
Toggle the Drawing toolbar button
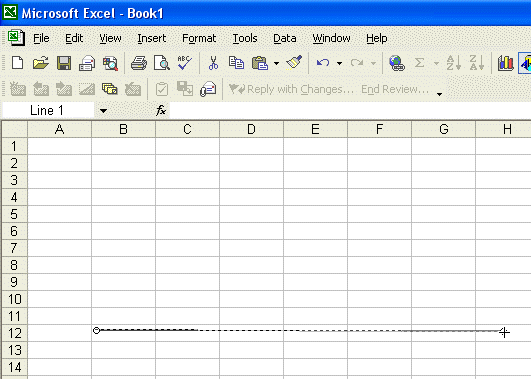(525, 63)
